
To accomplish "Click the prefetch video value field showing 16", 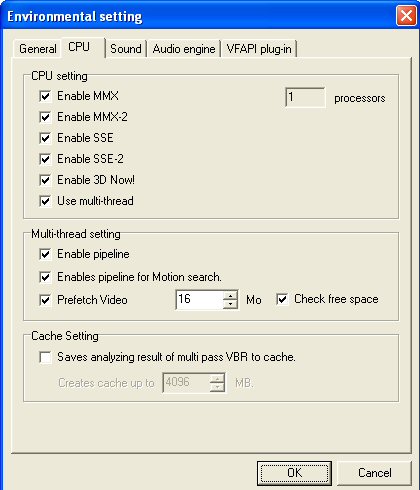I will tap(199, 299).
